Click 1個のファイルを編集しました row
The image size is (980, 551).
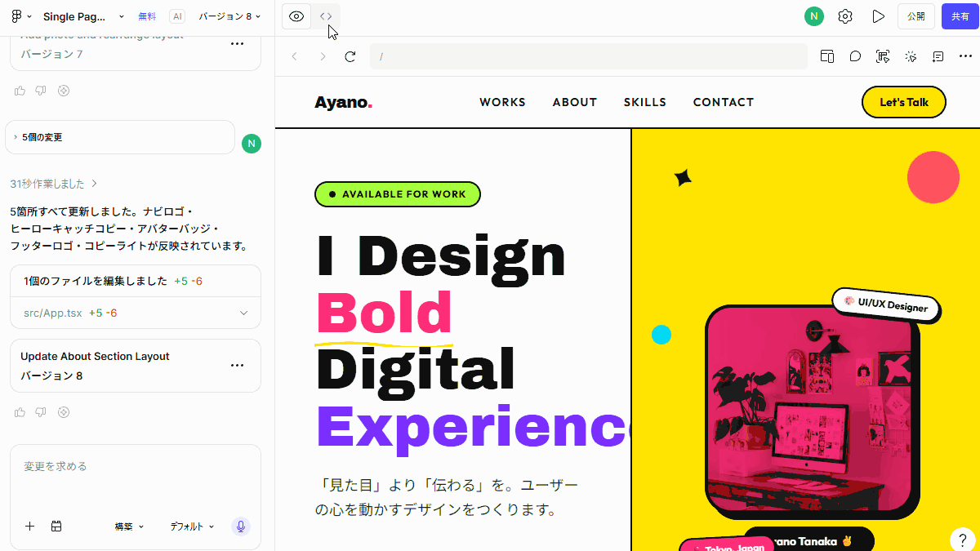(x=136, y=281)
